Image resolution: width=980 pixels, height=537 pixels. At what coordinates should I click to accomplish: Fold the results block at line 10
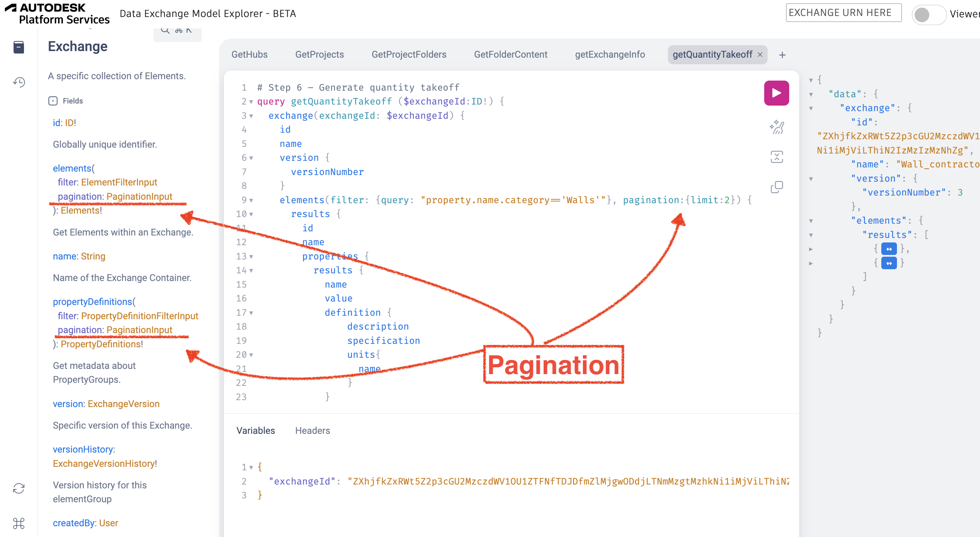[251, 215]
